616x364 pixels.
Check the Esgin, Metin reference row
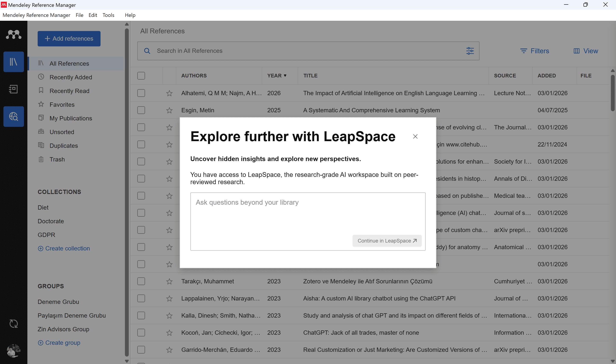141,110
